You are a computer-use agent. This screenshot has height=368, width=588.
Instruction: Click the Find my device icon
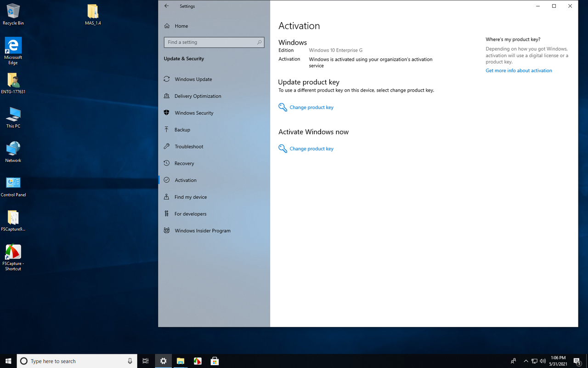click(x=167, y=197)
